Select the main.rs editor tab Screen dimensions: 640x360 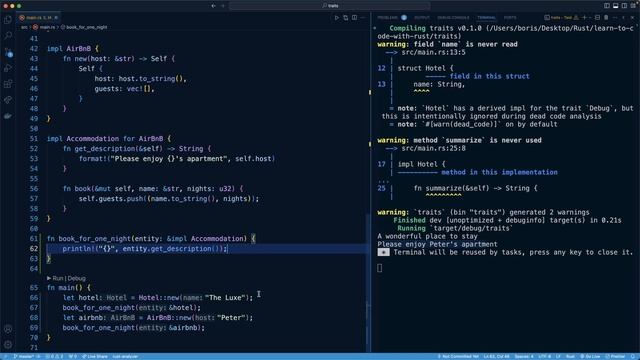(x=37, y=18)
